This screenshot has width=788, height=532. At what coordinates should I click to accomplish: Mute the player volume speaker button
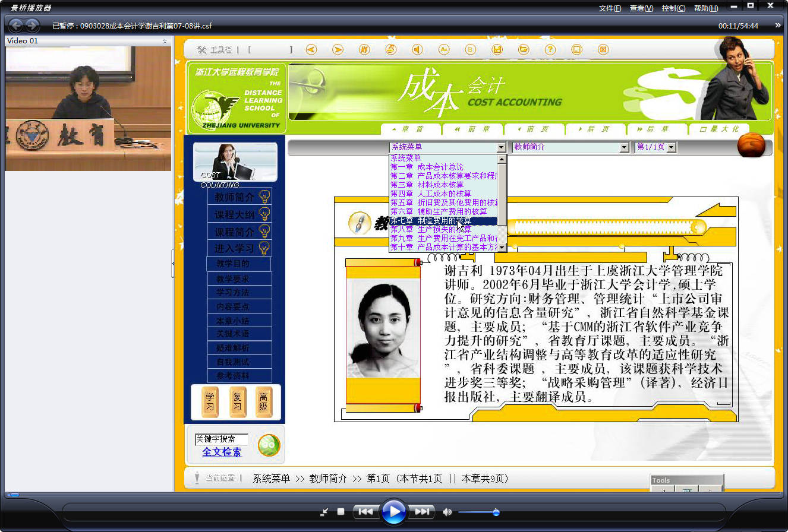coord(447,512)
